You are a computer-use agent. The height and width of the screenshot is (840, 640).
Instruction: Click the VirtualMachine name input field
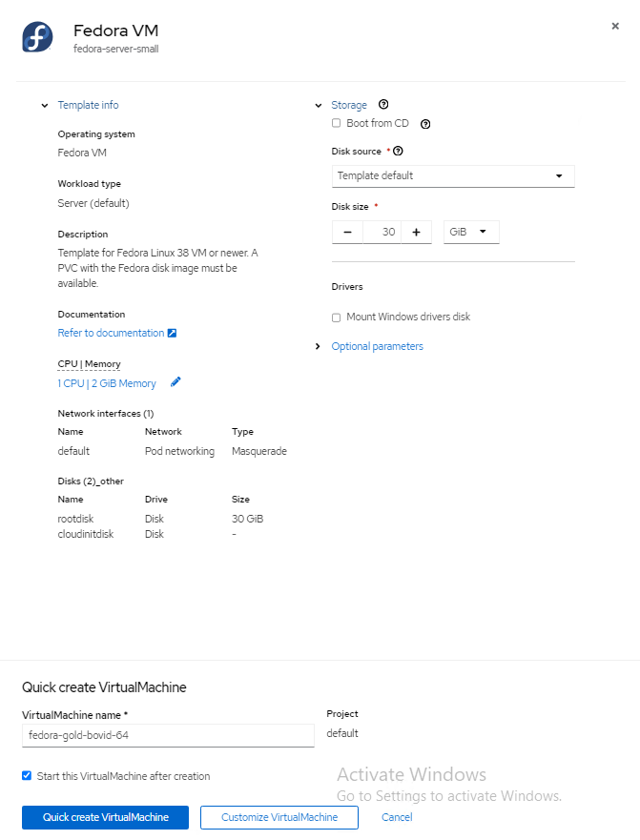pos(168,735)
